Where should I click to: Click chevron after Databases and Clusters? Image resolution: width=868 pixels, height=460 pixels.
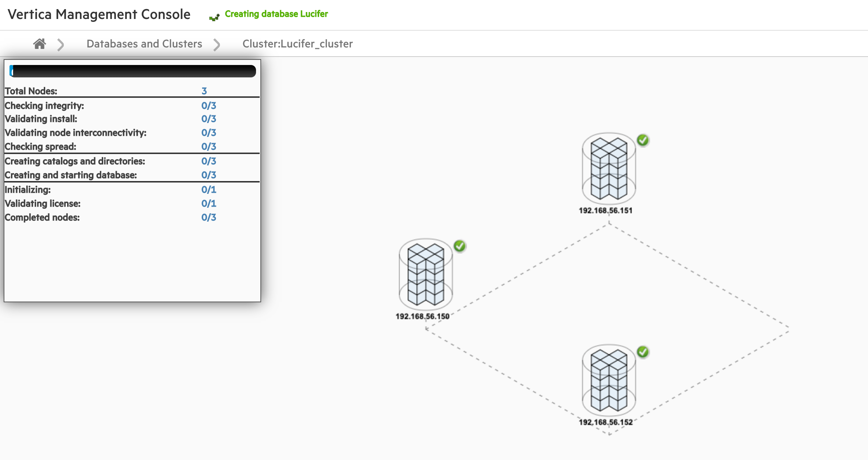217,45
